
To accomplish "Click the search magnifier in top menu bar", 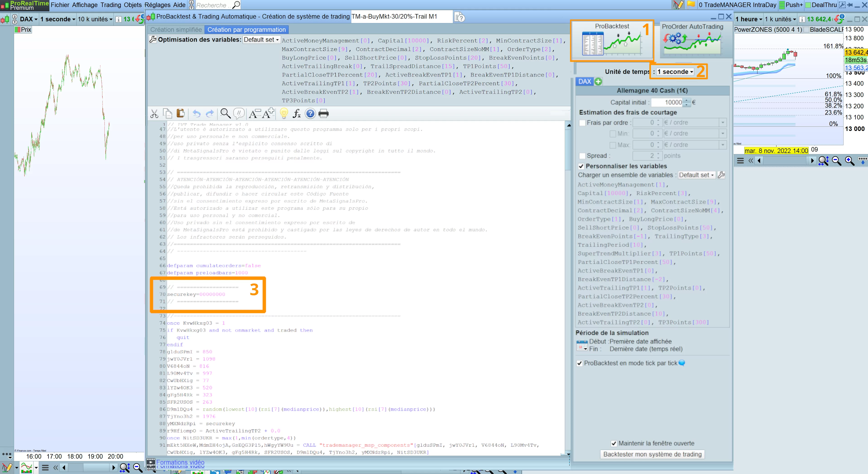I will [x=236, y=5].
